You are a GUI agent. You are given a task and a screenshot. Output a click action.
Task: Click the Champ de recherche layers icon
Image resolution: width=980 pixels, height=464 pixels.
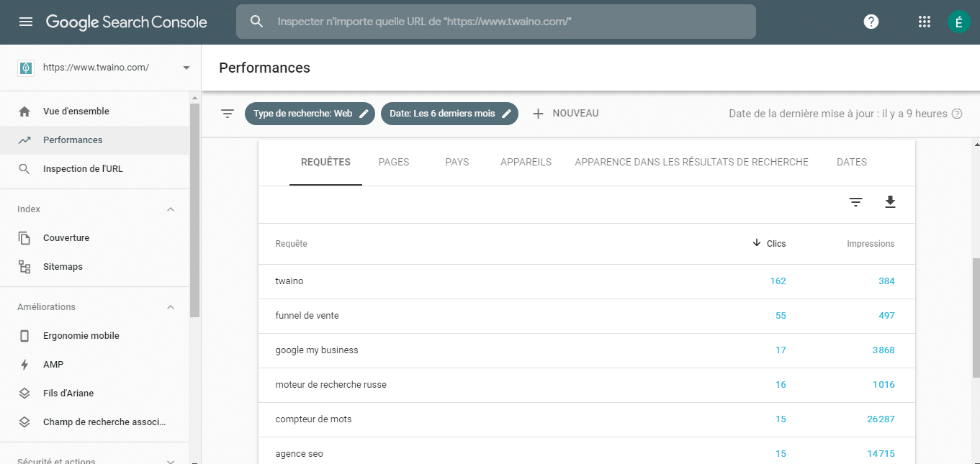(24, 422)
